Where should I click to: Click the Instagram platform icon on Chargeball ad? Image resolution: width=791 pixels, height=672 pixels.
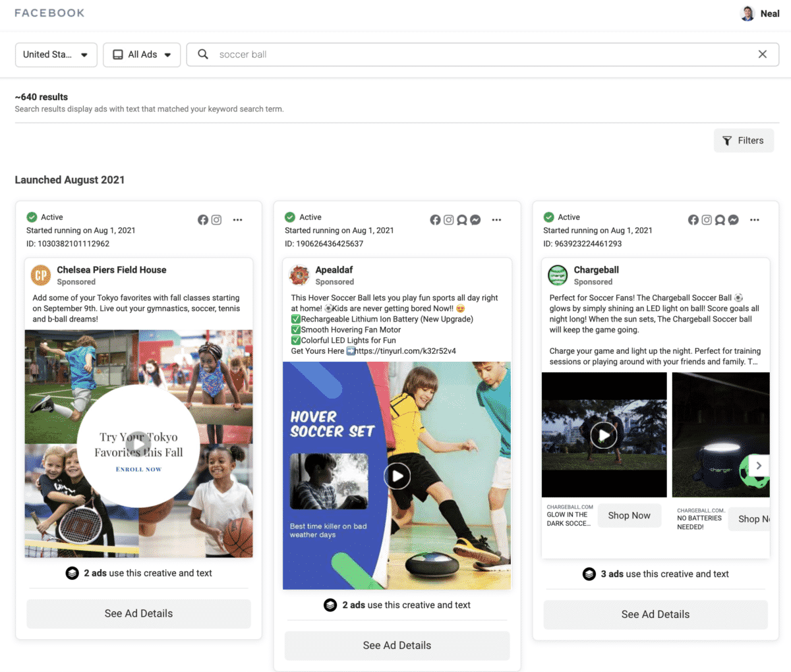(707, 220)
